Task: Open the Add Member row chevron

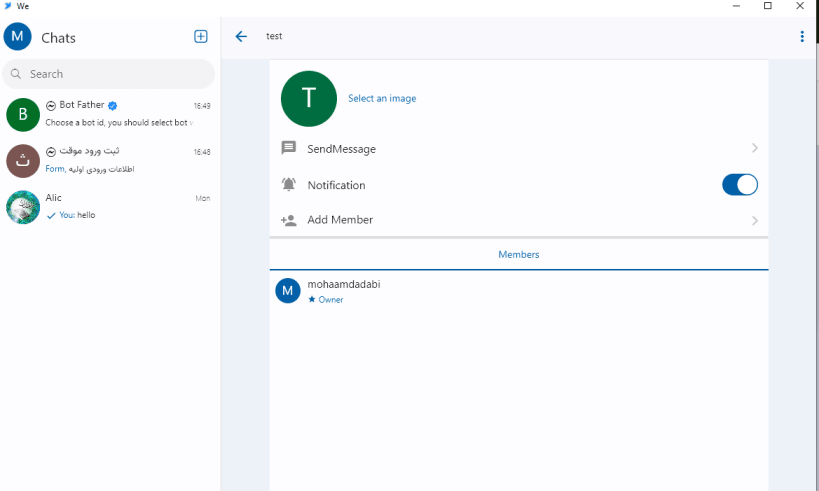Action: (755, 220)
